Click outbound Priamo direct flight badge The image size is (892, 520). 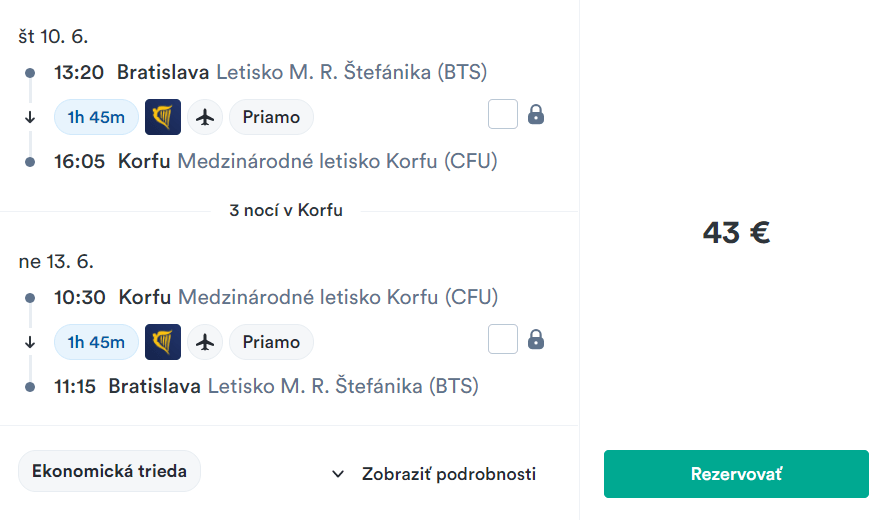pyautogui.click(x=271, y=117)
